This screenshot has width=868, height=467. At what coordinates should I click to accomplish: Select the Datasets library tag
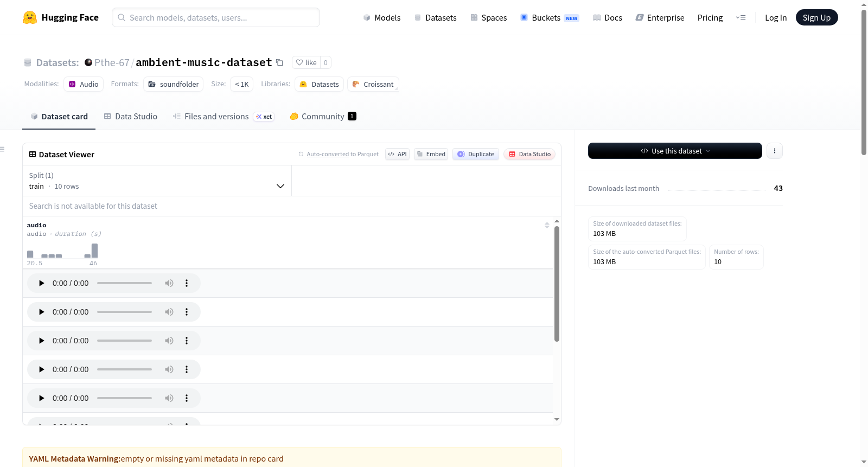coord(320,84)
